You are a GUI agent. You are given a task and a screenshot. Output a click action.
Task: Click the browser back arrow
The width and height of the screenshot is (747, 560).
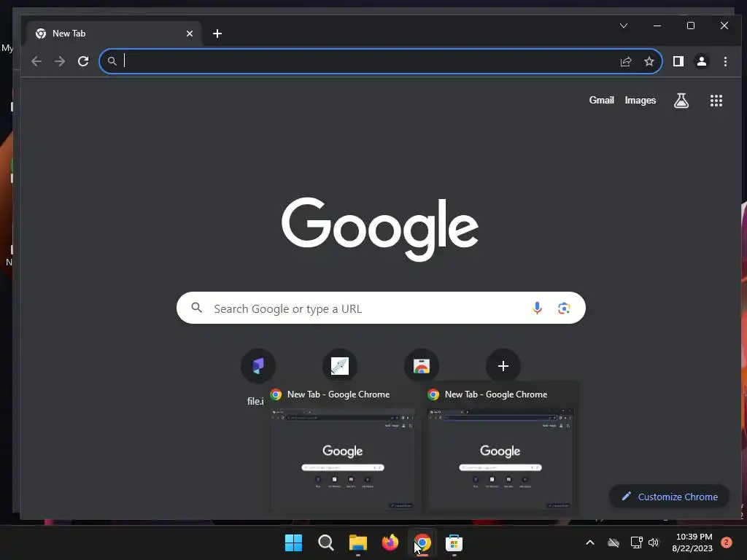tap(36, 61)
